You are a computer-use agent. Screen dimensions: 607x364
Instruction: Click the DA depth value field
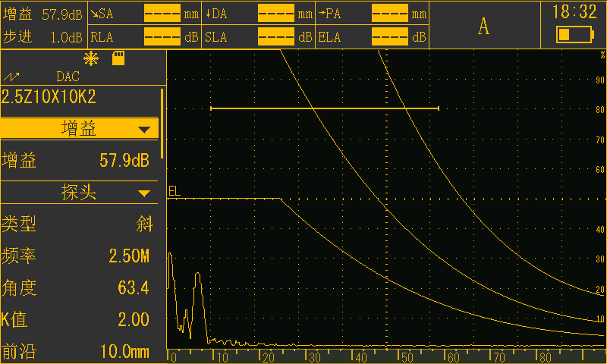coord(276,13)
